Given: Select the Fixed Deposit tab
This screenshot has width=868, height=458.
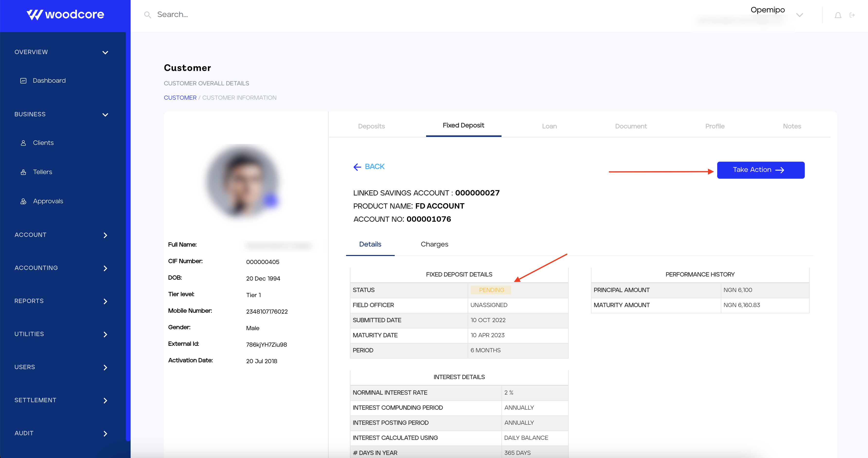Looking at the screenshot, I should (463, 125).
